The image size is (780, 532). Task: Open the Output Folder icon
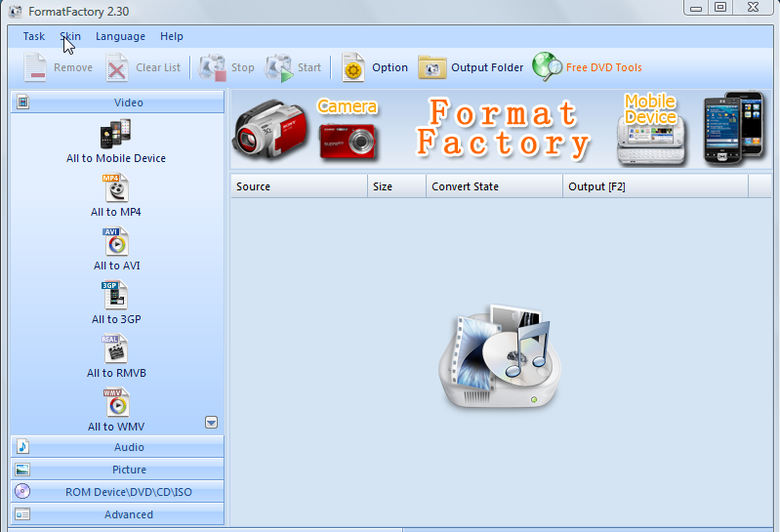click(431, 67)
